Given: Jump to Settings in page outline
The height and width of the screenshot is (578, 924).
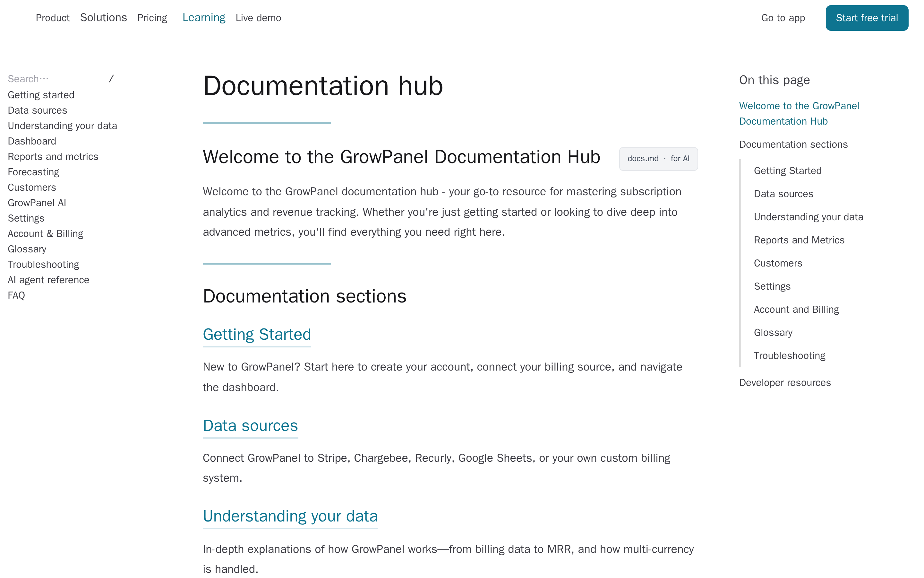Looking at the screenshot, I should [x=772, y=286].
